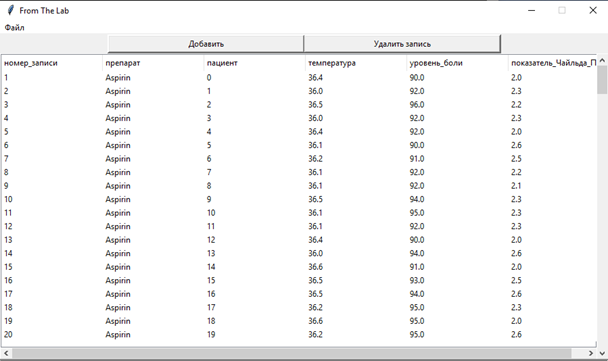Click the vertical scrollbar up arrow
This screenshot has width=608, height=361.
[x=602, y=60]
